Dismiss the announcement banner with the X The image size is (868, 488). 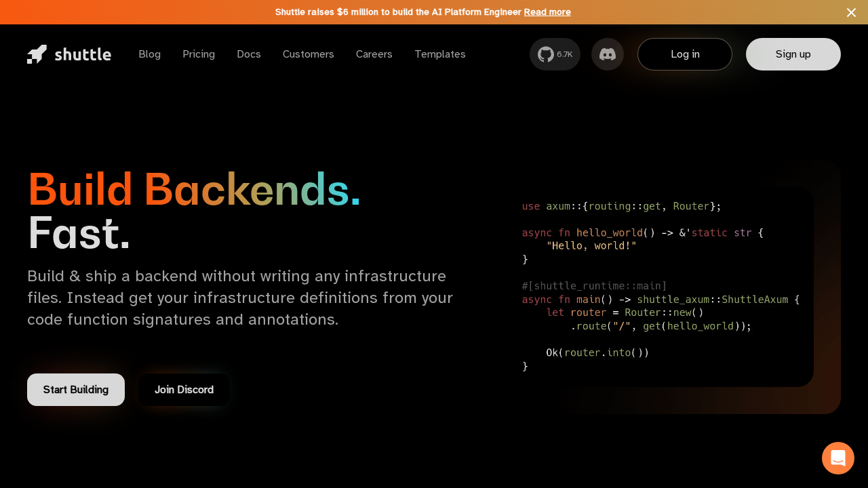point(851,12)
